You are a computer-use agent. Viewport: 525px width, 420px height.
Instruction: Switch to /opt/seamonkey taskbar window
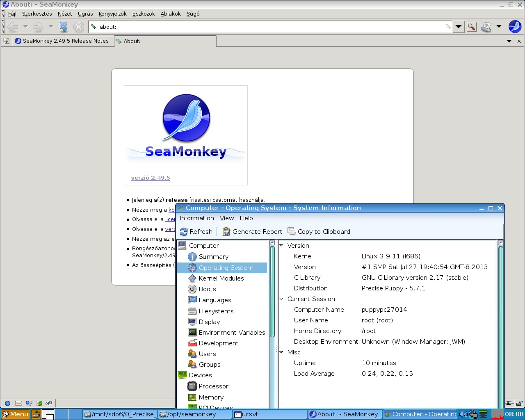(x=194, y=414)
